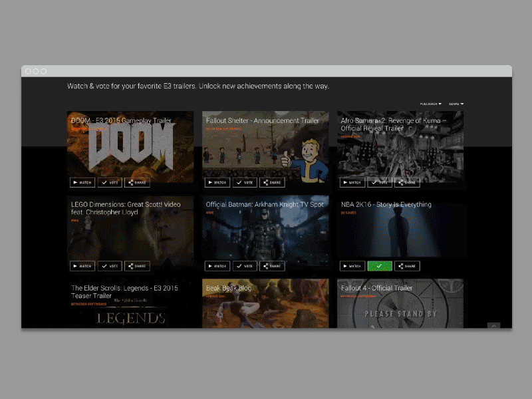Vote for Batman Arkham Knight TV Spot
Screen dimensions: 532x399
point(245,266)
